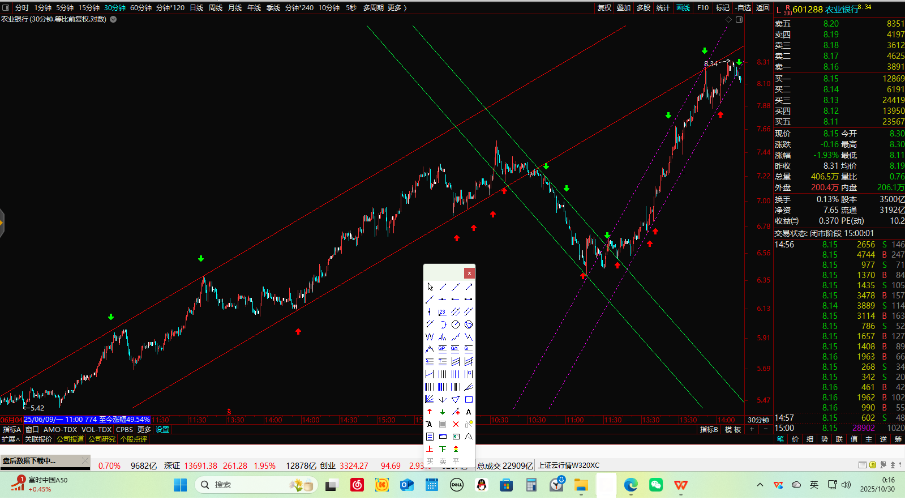
Task: Toggle side panel icon at top-left corner
Action: (5, 8)
